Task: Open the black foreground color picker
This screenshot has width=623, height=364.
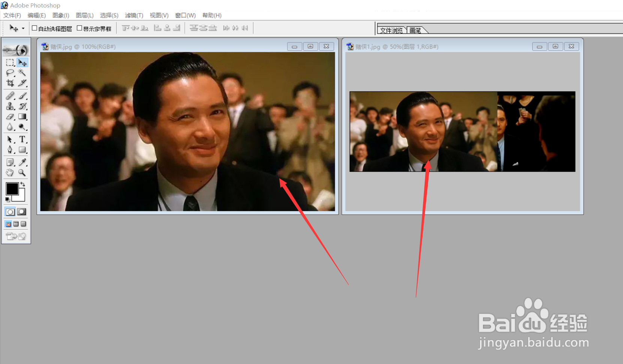Action: point(12,189)
